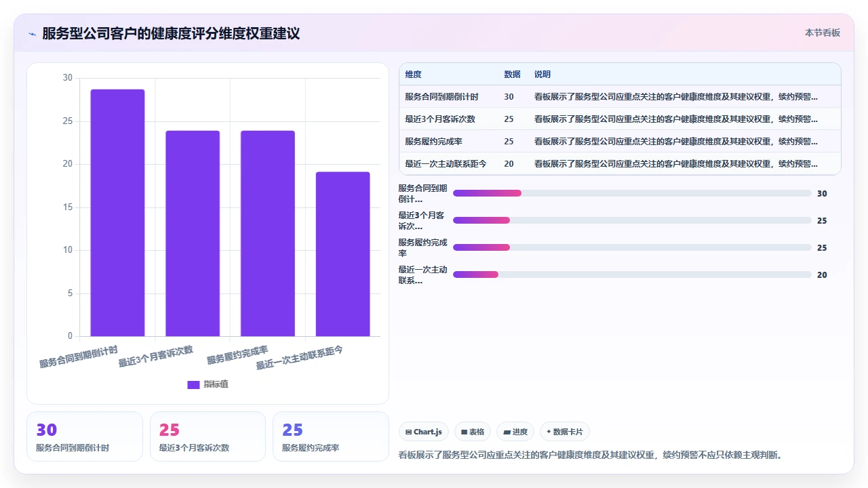The image size is (868, 488).
Task: Click the purple legend swatch for 指标值
Action: (x=193, y=384)
